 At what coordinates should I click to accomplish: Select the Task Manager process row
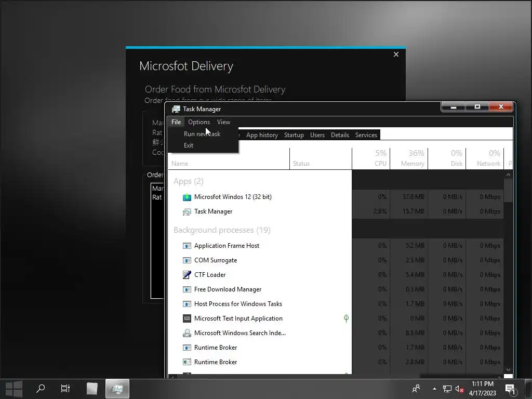[x=336, y=212]
